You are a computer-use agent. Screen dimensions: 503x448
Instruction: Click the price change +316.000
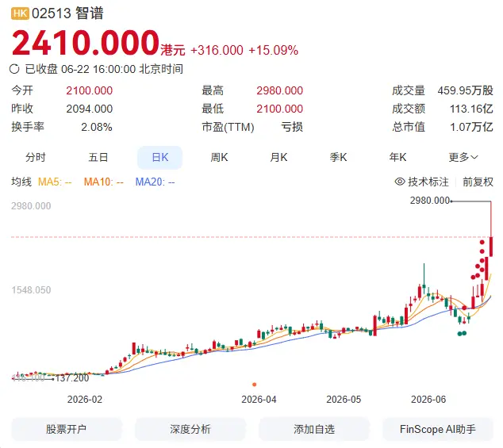click(217, 50)
